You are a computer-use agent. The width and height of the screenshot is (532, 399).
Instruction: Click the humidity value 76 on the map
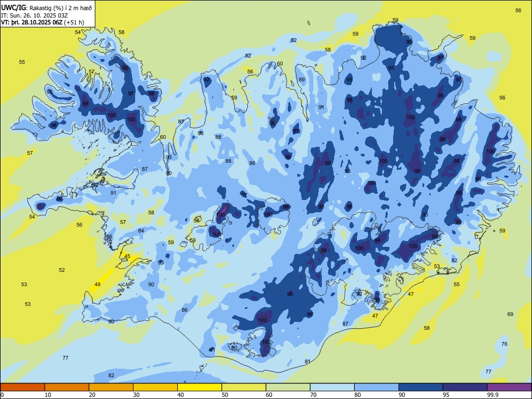coord(504,344)
